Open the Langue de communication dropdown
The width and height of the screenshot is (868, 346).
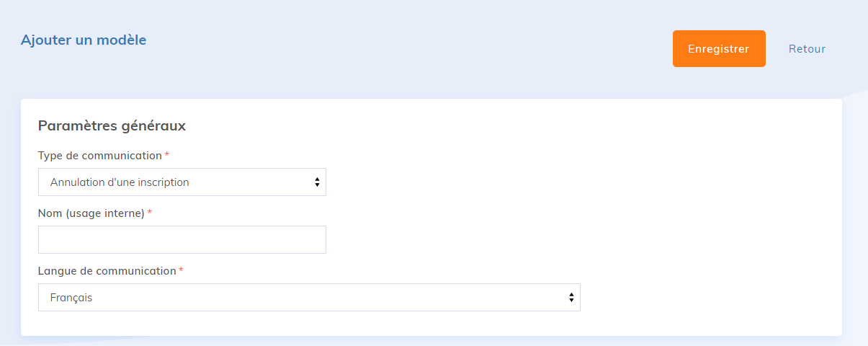308,298
